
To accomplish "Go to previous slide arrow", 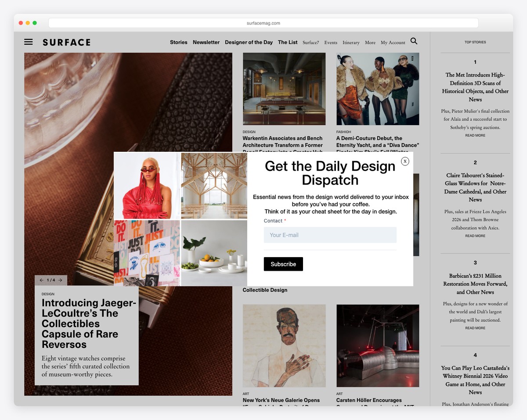I will [x=41, y=280].
